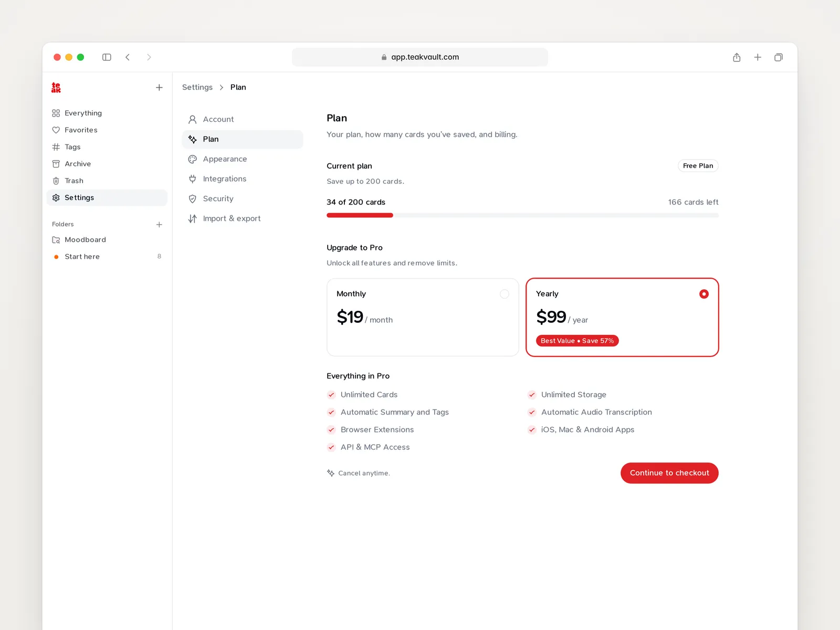Click the '34 of 200 cards' text
Screen dimensions: 840x630
pyautogui.click(x=356, y=202)
